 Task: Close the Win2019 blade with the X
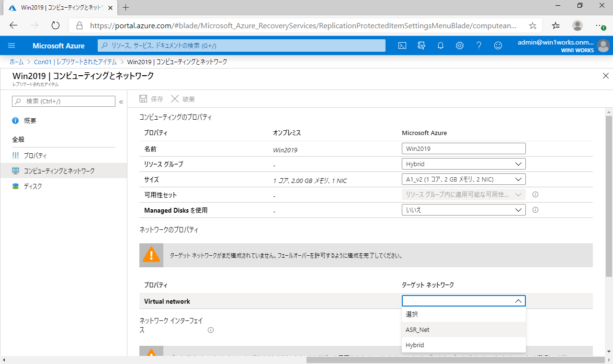click(605, 76)
